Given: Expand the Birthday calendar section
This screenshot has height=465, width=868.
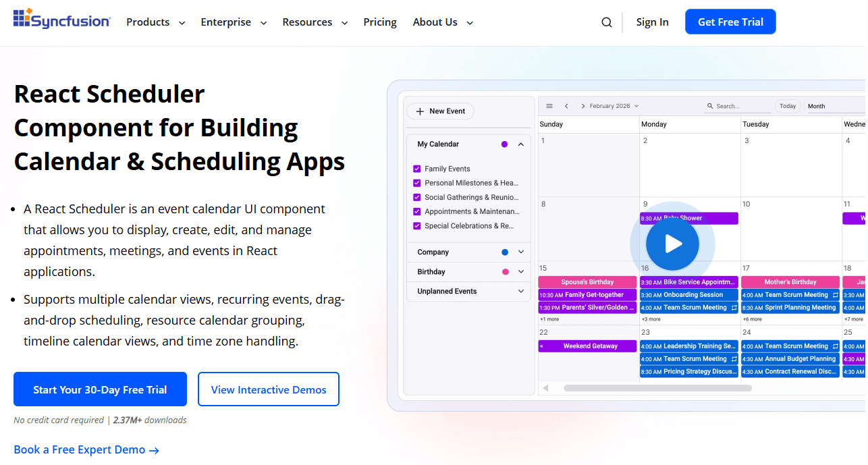Looking at the screenshot, I should [x=521, y=271].
